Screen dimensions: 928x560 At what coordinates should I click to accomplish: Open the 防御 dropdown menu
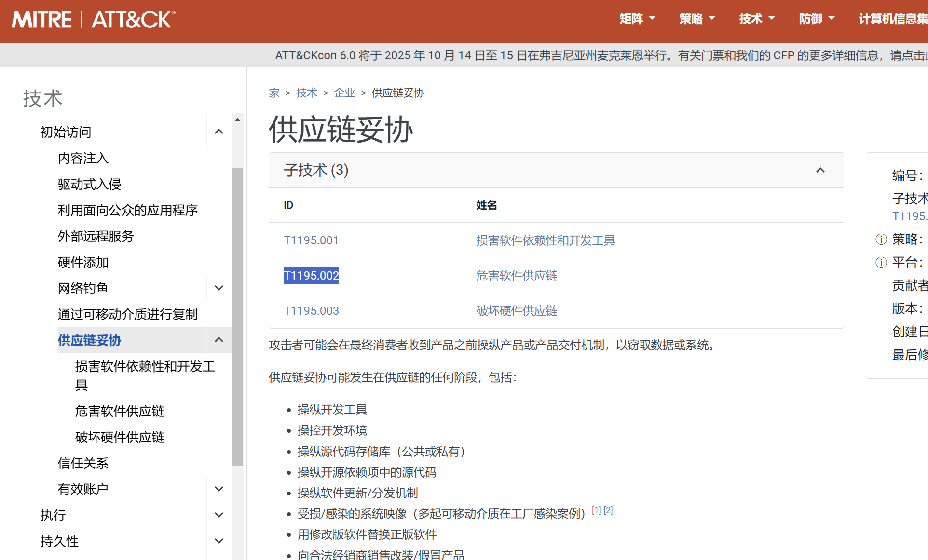817,19
